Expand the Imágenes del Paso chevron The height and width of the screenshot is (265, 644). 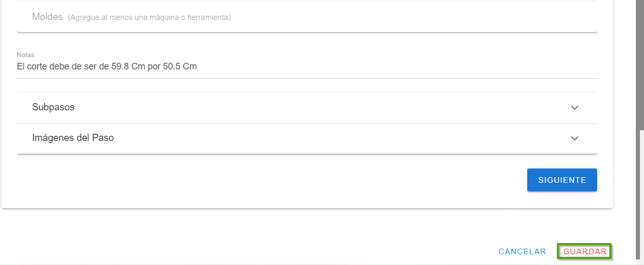(x=575, y=138)
